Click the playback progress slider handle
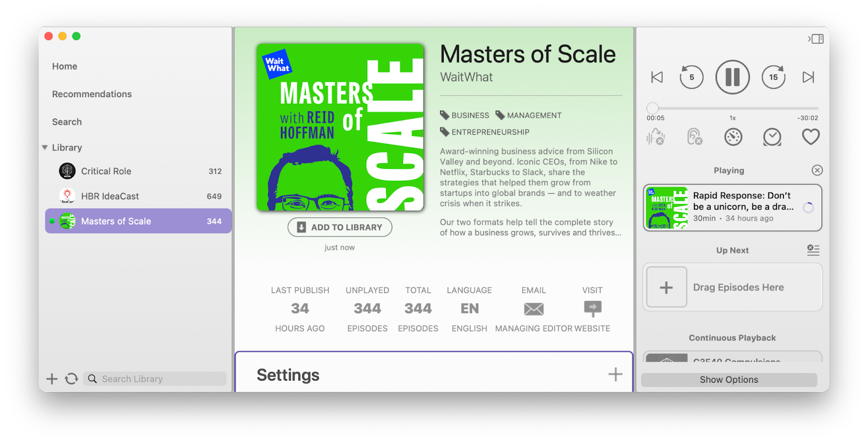Image resolution: width=868 pixels, height=443 pixels. coord(653,108)
